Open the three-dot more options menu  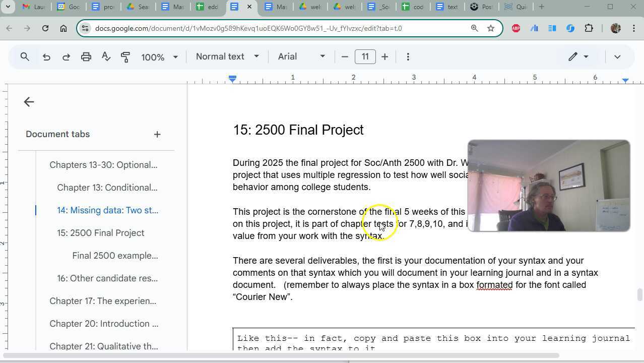click(408, 57)
